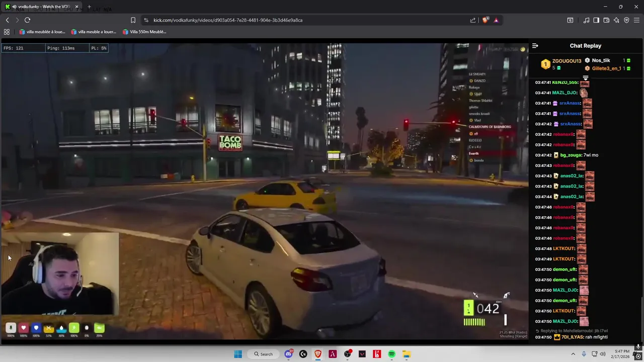Open Brave Shields lion icon
Image resolution: width=644 pixels, height=362 pixels.
(485, 20)
